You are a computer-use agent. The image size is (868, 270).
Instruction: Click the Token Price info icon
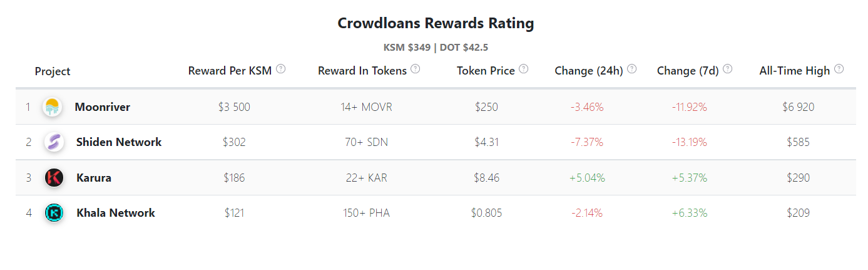coord(524,69)
